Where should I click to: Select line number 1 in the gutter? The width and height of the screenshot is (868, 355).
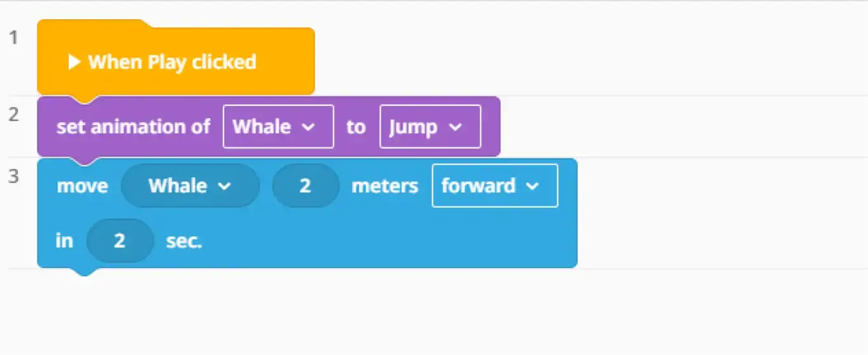pos(14,37)
